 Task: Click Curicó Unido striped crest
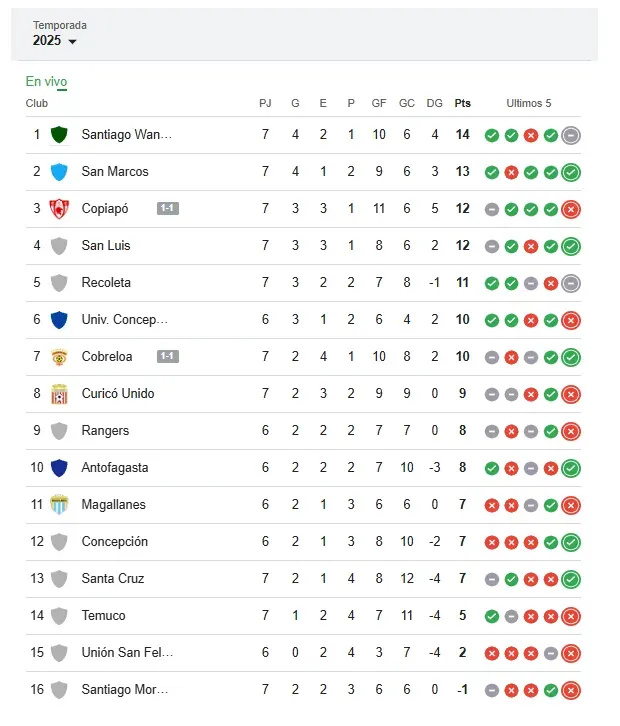(x=59, y=394)
